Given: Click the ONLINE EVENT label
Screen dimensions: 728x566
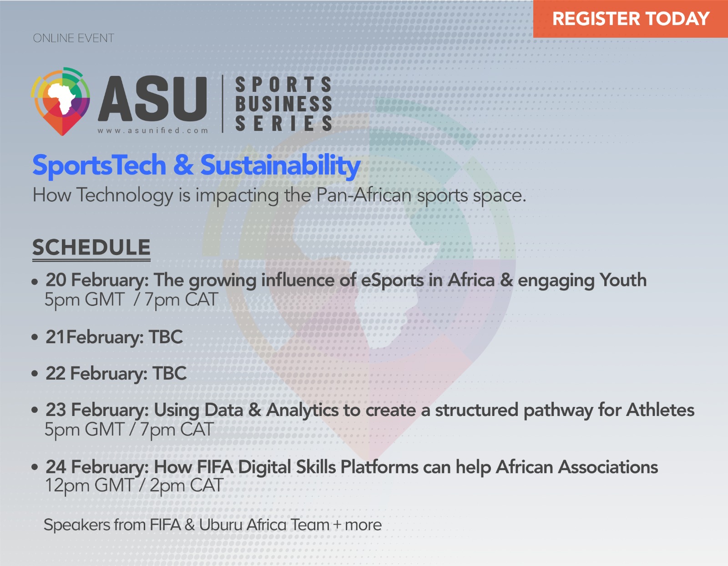Looking at the screenshot, I should click(73, 38).
